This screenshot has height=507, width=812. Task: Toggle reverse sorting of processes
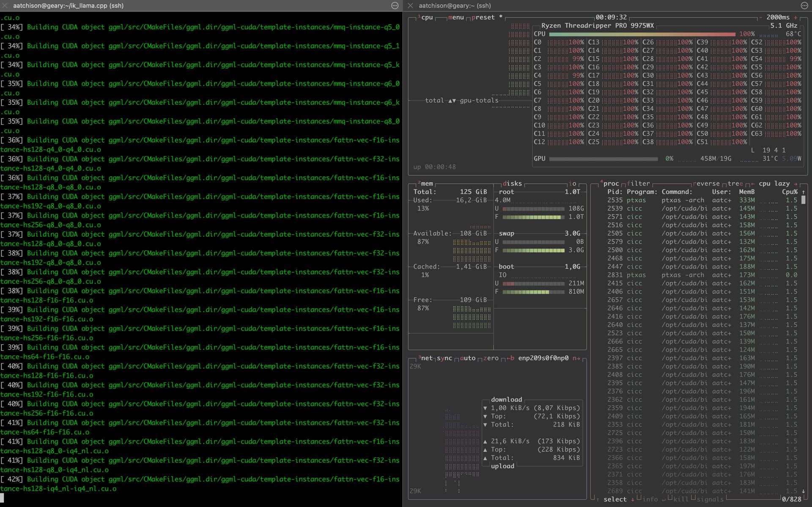pos(706,184)
